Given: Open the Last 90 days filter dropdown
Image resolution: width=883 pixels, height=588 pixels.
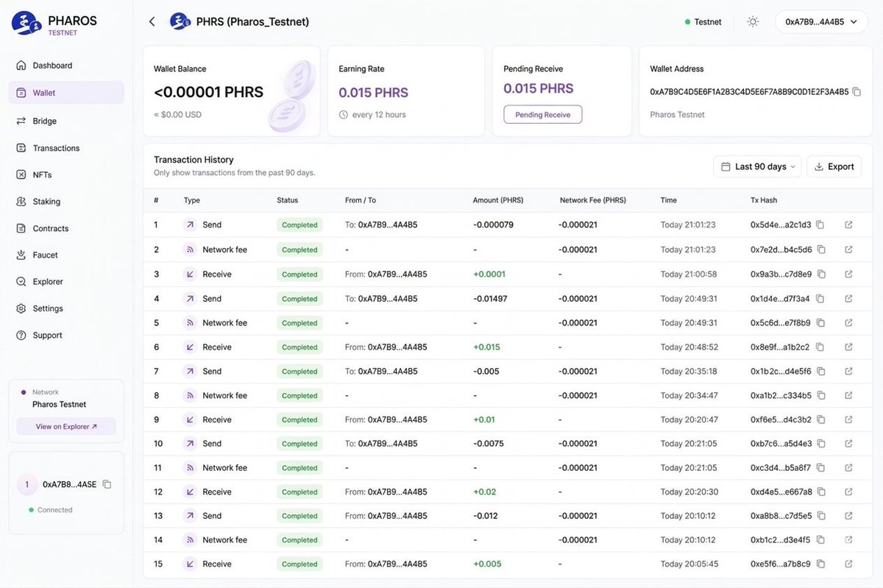Looking at the screenshot, I should point(757,166).
